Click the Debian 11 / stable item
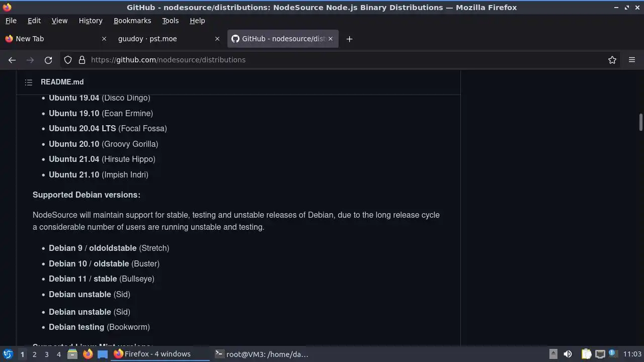The height and width of the screenshot is (362, 644). 102,279
